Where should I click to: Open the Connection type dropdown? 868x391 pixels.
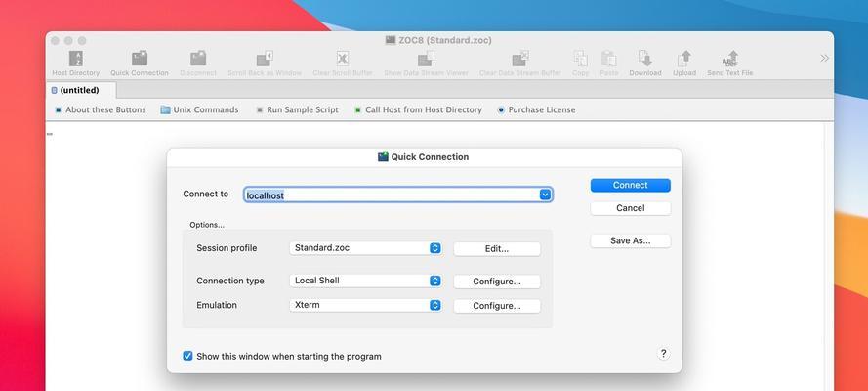point(365,281)
